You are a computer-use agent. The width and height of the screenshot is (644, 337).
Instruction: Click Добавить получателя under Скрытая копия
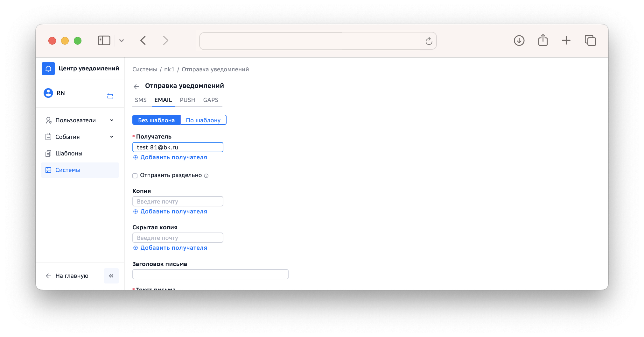click(x=174, y=248)
